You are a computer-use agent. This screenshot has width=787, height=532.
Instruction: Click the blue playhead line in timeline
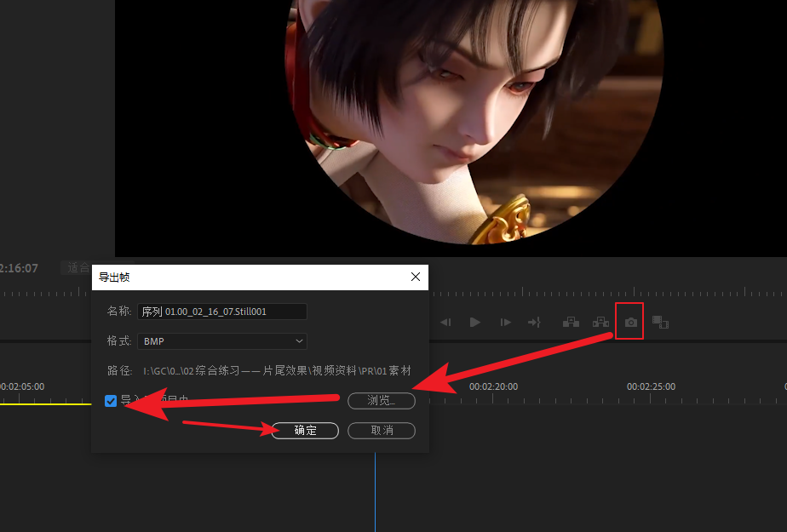tap(375, 494)
